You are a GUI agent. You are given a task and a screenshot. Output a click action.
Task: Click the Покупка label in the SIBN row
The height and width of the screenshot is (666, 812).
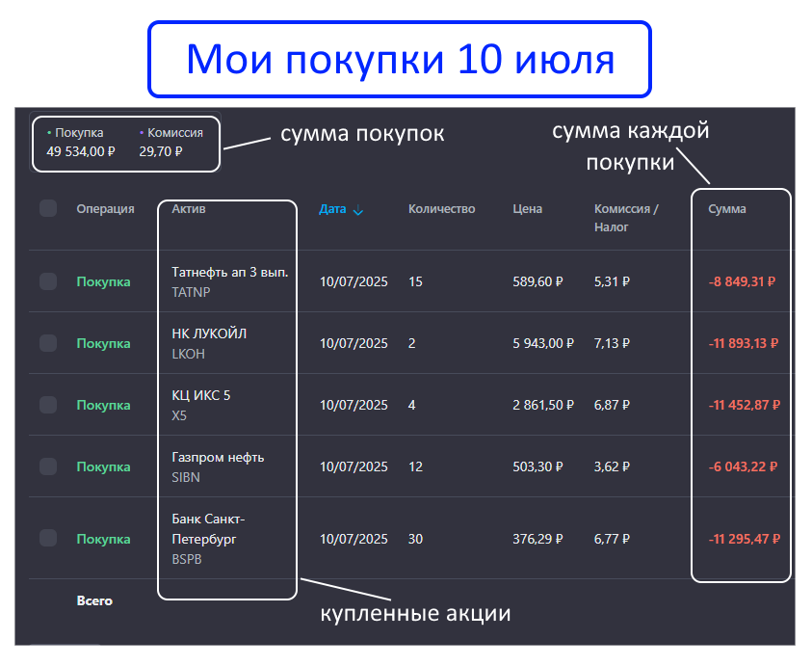coord(104,466)
